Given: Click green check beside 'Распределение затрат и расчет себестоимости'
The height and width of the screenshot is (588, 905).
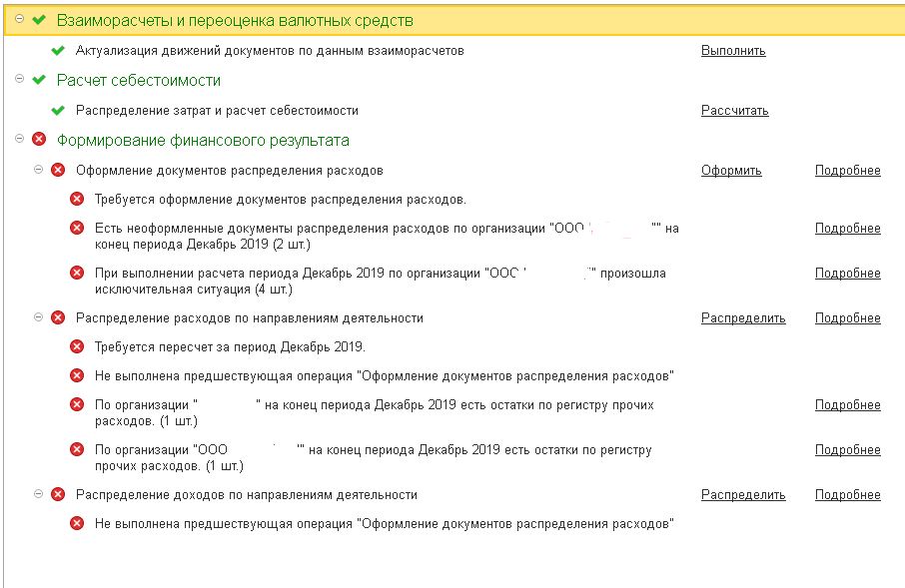Looking at the screenshot, I should click(58, 111).
